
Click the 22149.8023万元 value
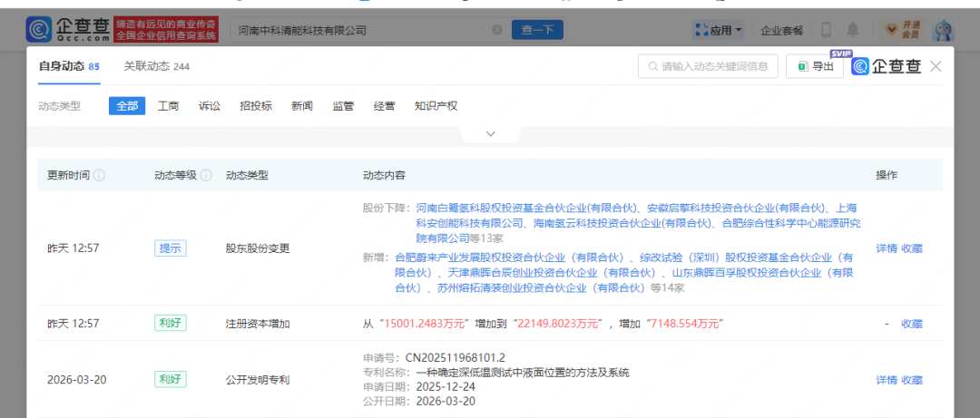coord(559,324)
